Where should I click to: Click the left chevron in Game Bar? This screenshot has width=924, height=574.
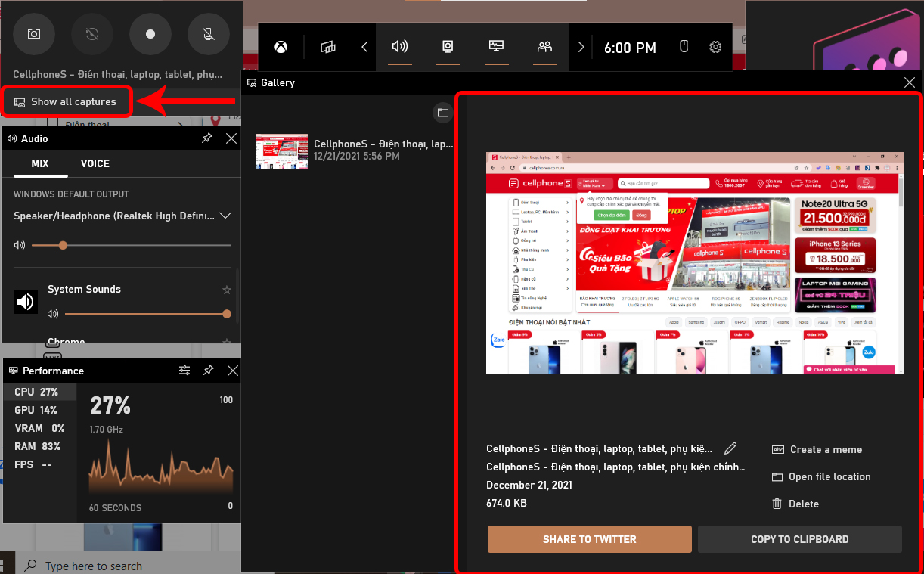coord(364,47)
